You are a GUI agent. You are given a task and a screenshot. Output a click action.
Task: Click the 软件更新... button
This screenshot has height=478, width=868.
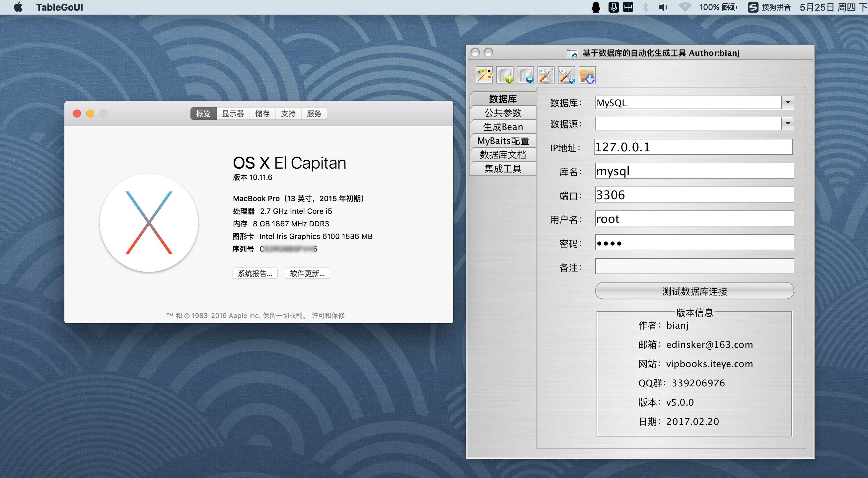pyautogui.click(x=307, y=274)
